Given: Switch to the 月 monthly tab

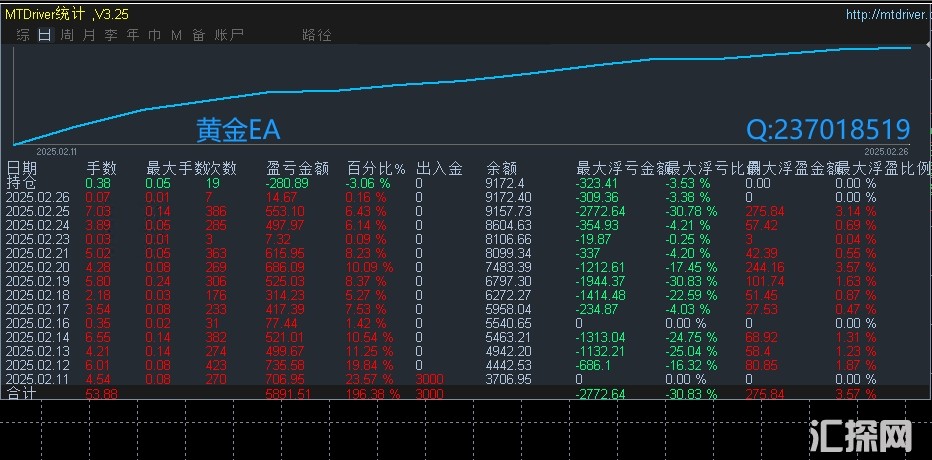Looking at the screenshot, I should click(x=89, y=35).
